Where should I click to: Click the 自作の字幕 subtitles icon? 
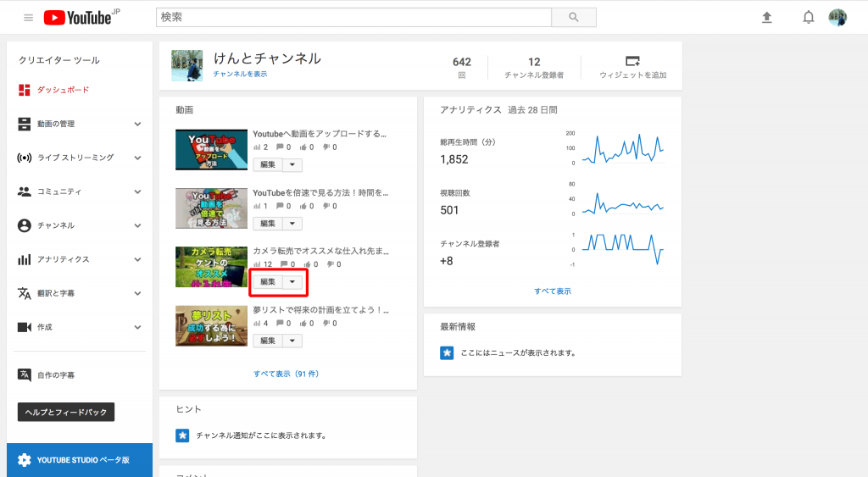click(25, 374)
